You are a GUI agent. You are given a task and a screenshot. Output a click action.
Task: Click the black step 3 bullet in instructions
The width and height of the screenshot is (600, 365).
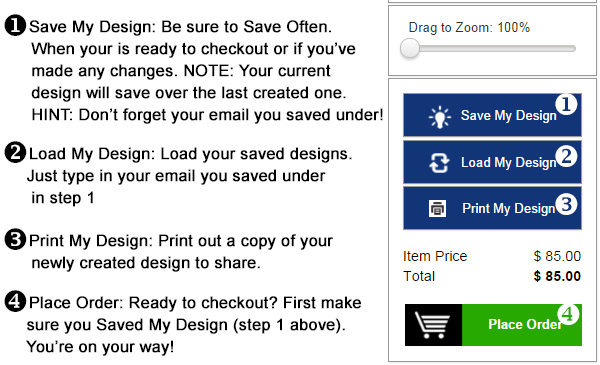(x=15, y=240)
